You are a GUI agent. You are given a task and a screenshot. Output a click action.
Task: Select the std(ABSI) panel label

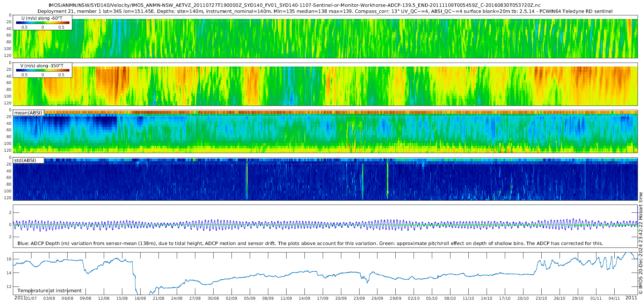[29, 160]
